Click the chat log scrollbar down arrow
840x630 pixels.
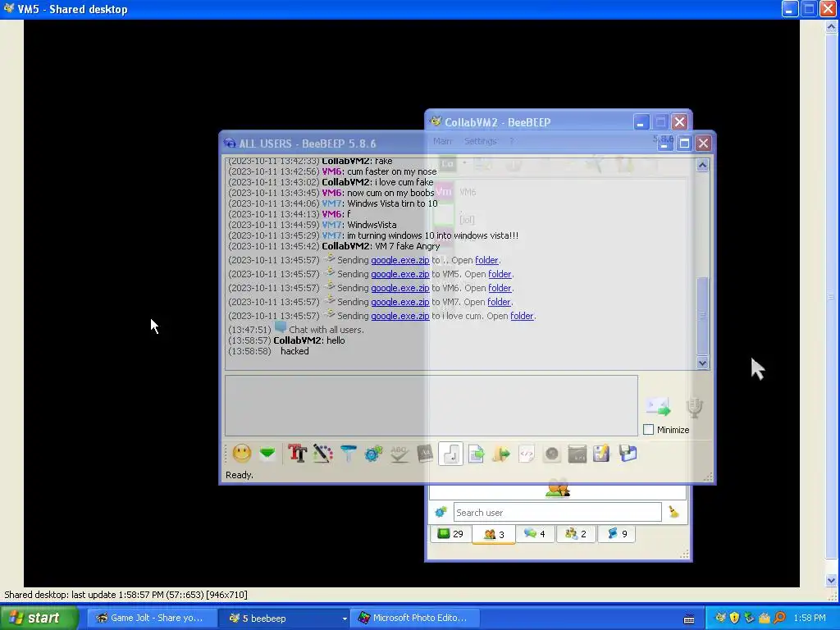[702, 363]
